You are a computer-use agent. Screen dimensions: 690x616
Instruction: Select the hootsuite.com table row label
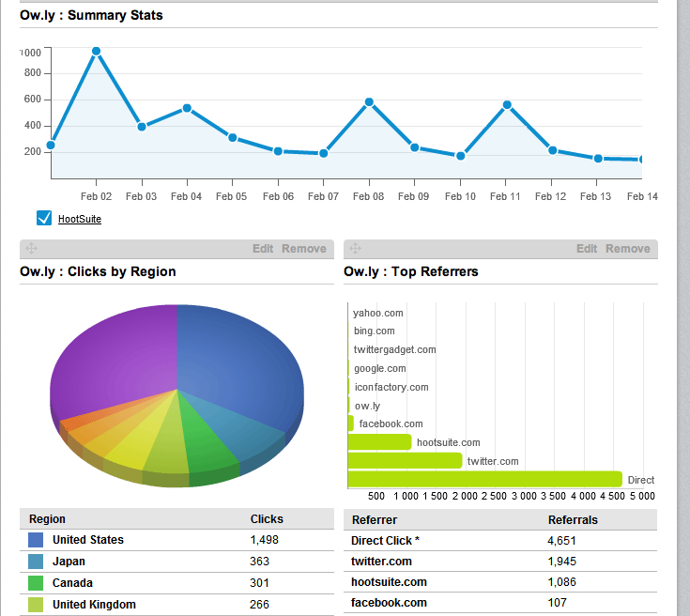pos(389,582)
